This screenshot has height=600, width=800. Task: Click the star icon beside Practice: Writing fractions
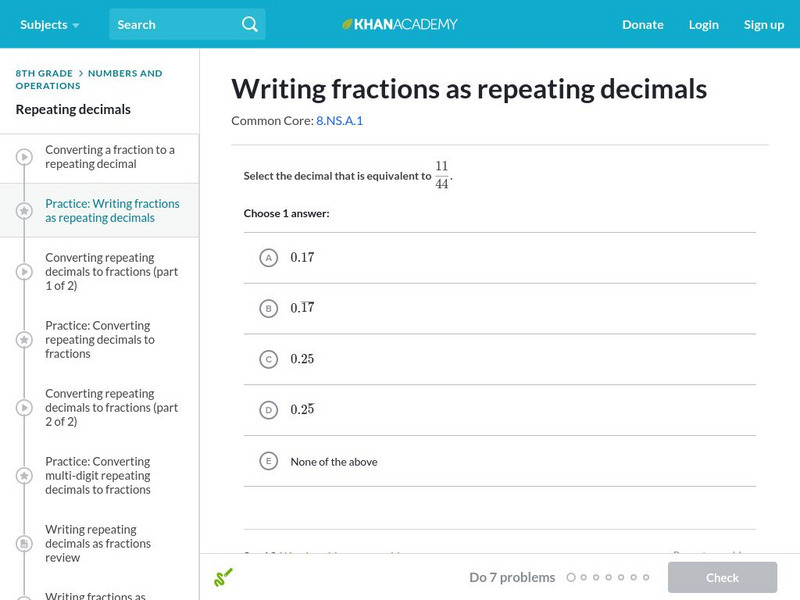[x=24, y=211]
